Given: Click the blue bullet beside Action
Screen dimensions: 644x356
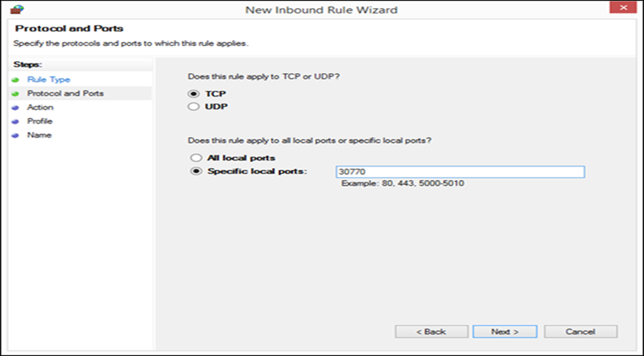Looking at the screenshot, I should (x=16, y=108).
